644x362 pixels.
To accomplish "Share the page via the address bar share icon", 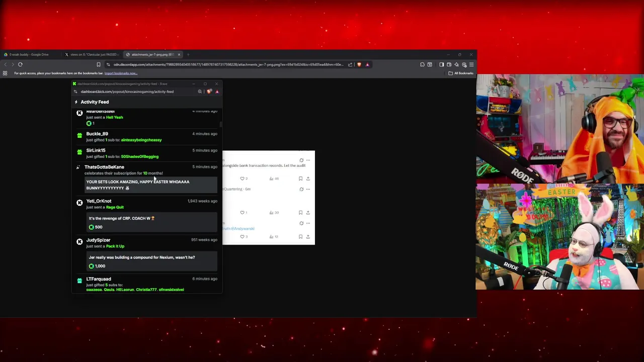I will tap(350, 64).
